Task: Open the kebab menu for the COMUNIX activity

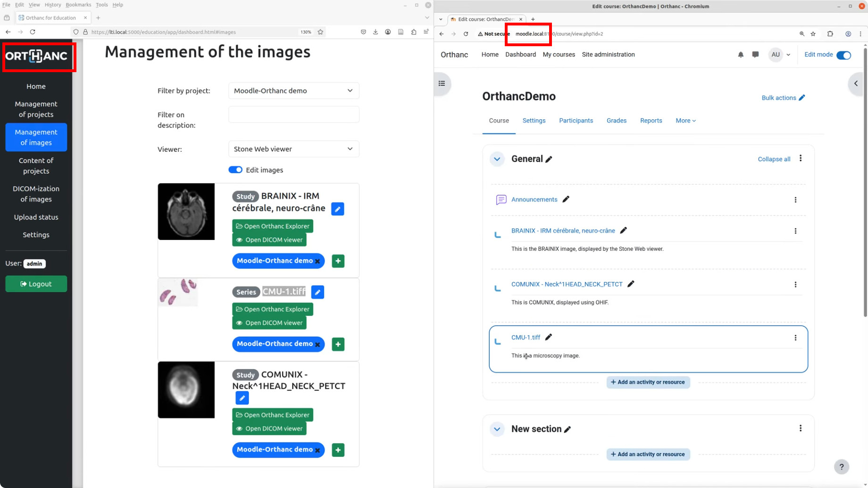Action: [x=795, y=284]
